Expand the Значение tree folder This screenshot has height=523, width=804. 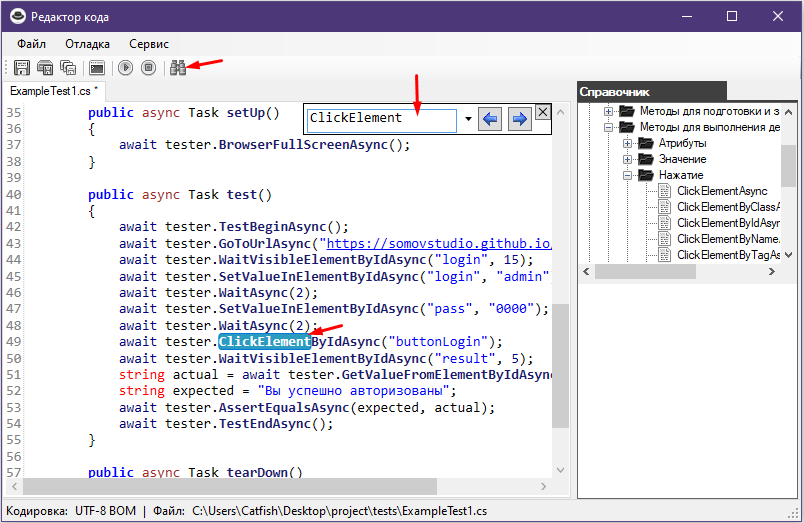[x=628, y=159]
